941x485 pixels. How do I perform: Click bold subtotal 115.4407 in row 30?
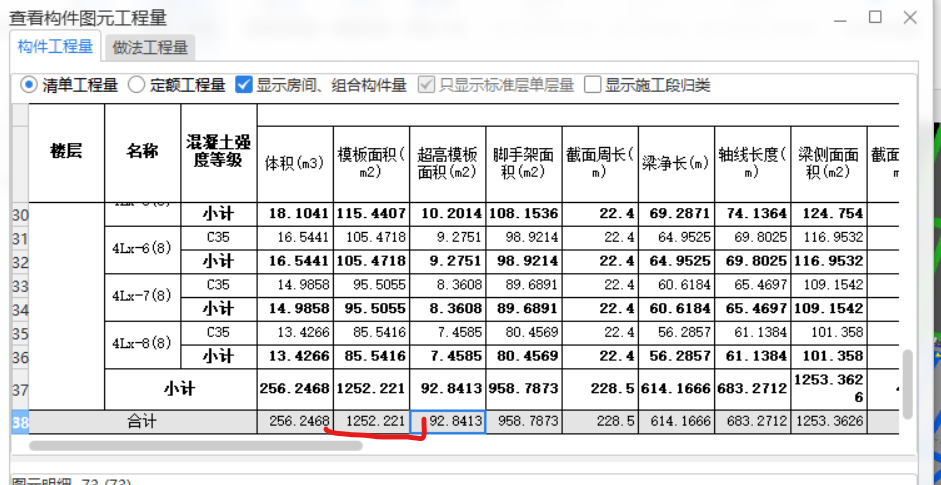pyautogui.click(x=371, y=214)
